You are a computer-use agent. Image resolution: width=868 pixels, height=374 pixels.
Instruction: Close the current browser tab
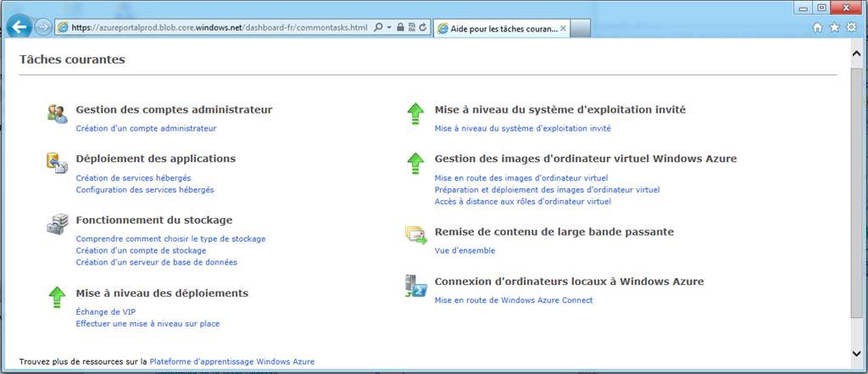[x=563, y=28]
